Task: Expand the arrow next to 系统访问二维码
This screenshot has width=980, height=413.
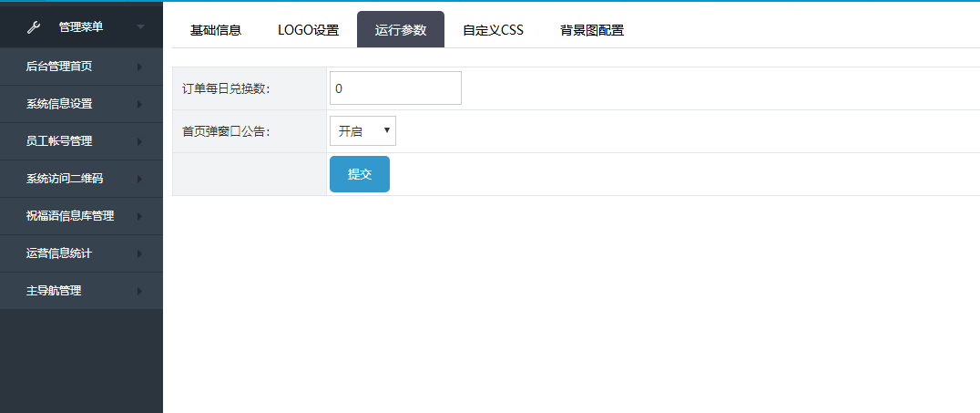Action: click(140, 179)
